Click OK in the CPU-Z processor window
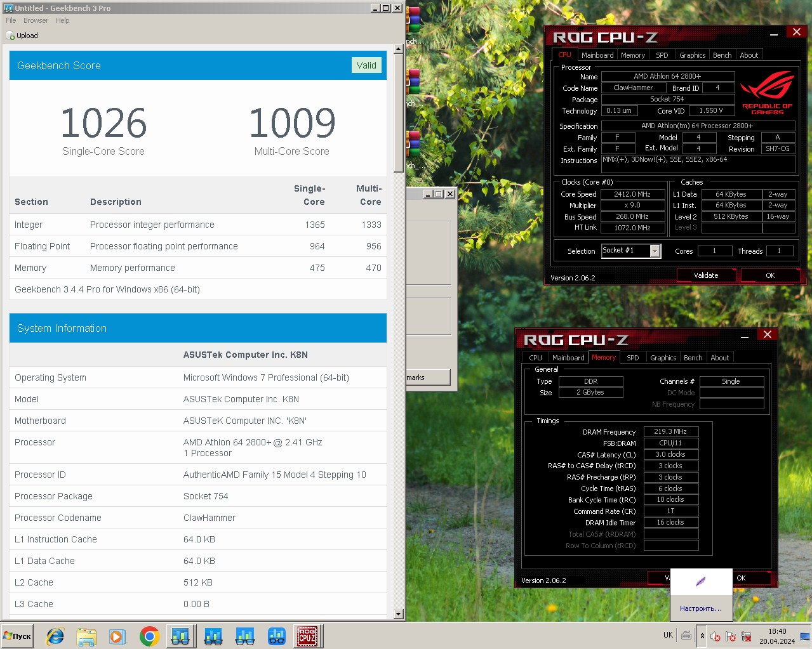The width and height of the screenshot is (812, 649). [x=770, y=275]
